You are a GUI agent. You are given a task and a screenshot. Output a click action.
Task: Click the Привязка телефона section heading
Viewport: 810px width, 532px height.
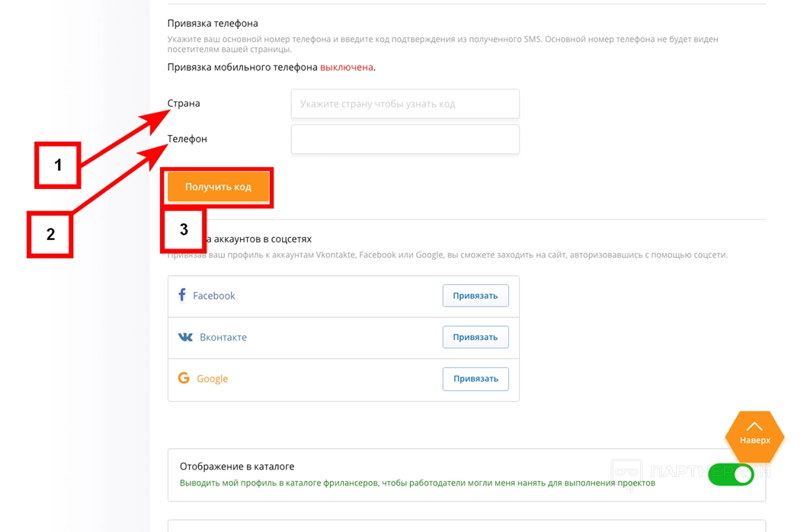pos(213,24)
